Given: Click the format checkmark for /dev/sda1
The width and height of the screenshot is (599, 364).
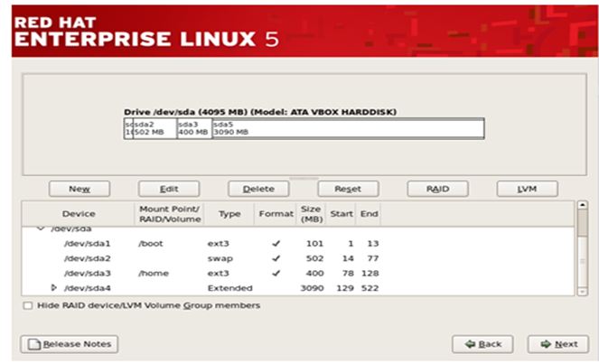Looking at the screenshot, I should point(276,243).
